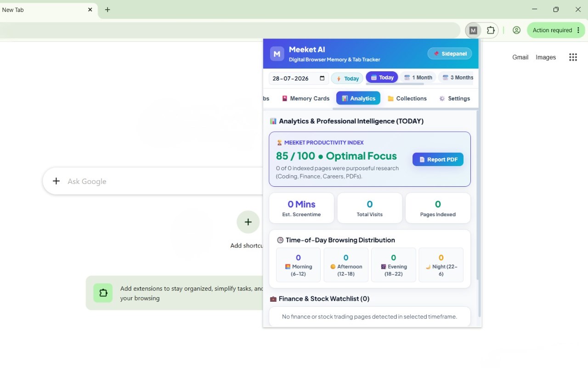Screen dimensions: 588x368
Task: Open the Chrome Extensions puzzle icon
Action: click(491, 30)
